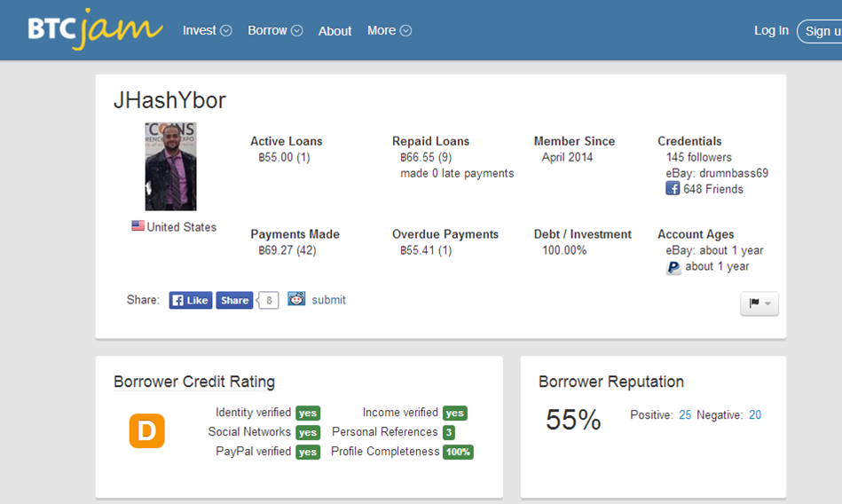
Task: Click the Log In link
Action: [x=771, y=30]
